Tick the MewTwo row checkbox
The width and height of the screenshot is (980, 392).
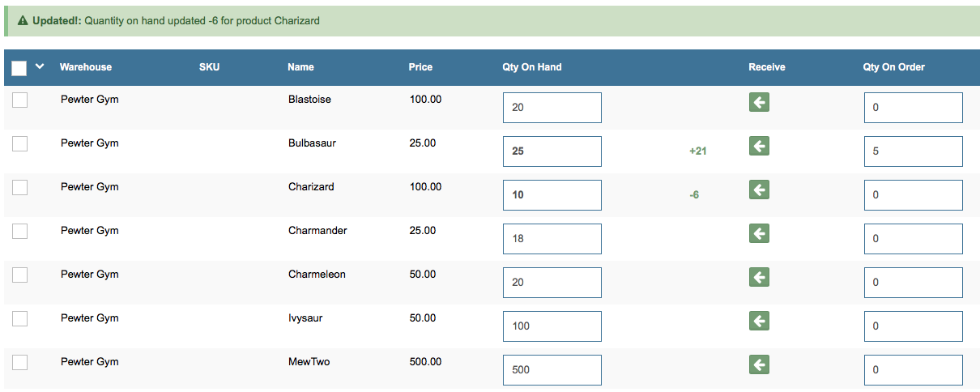(20, 363)
